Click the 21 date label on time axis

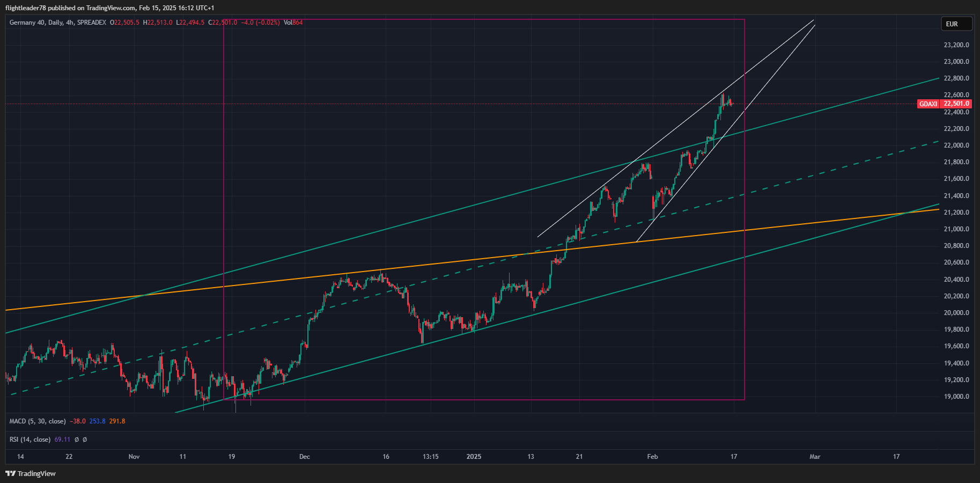click(x=579, y=457)
